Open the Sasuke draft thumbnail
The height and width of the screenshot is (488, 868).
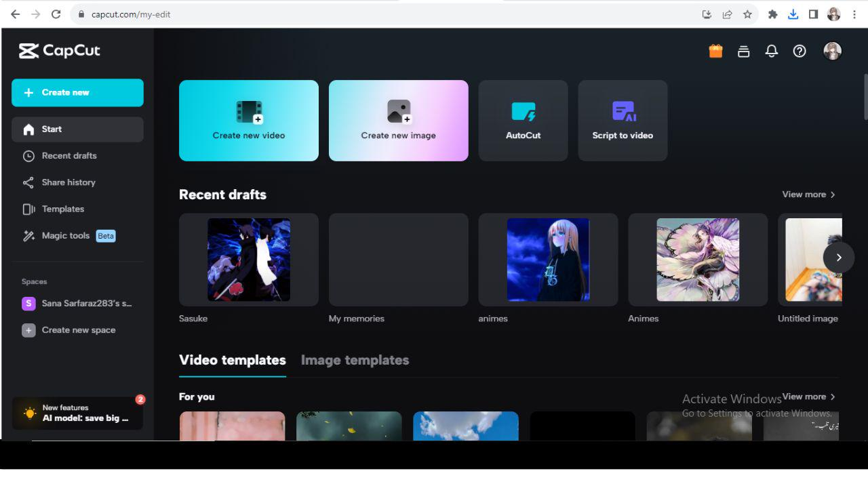tap(249, 260)
